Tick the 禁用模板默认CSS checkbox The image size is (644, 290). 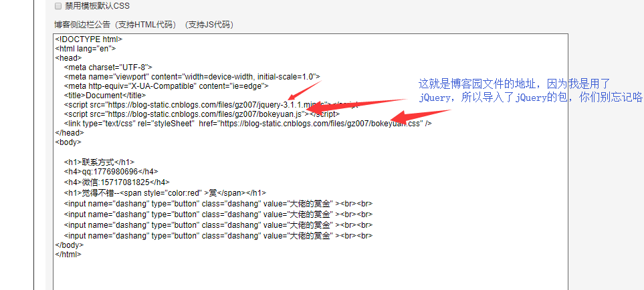click(x=58, y=6)
